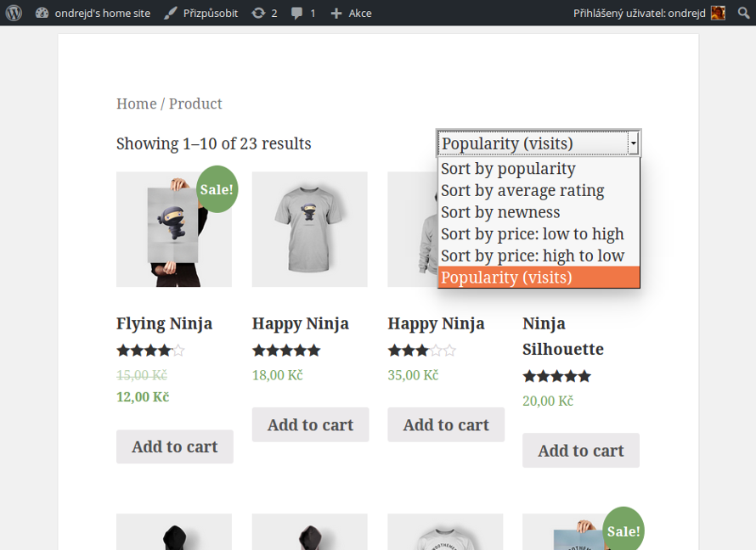
Task: Add the Happy Ninja T-shirt to cart
Action: click(x=311, y=424)
